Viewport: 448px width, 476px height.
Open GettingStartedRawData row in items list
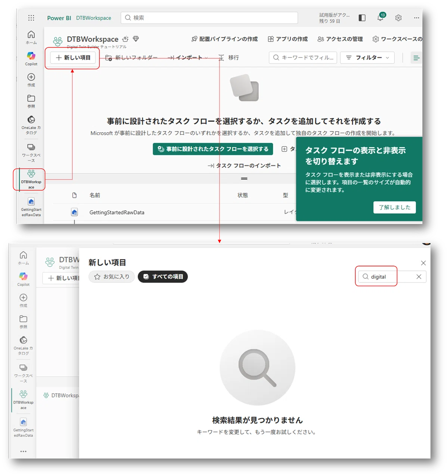point(117,212)
